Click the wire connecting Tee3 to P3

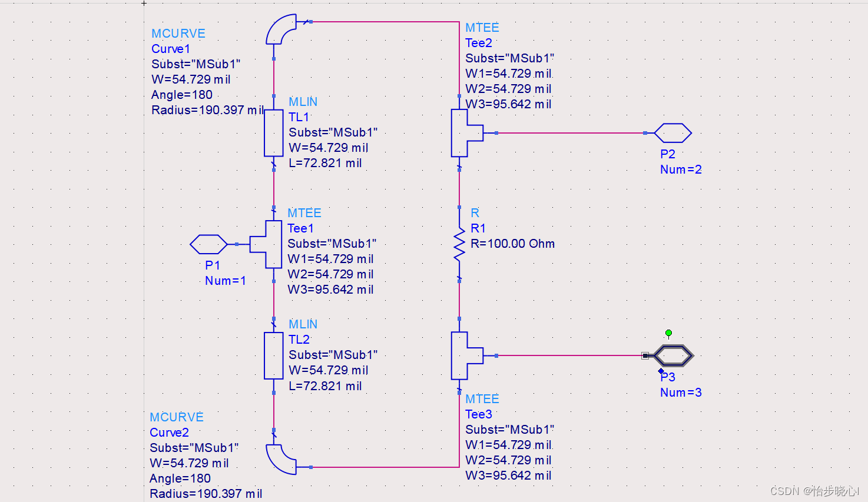(571, 355)
